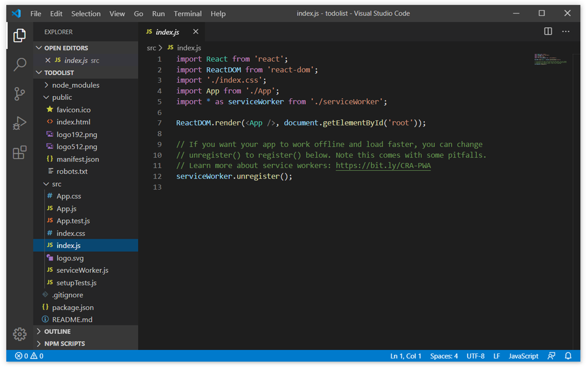Open the Terminal menu
The height and width of the screenshot is (367, 588).
click(188, 14)
